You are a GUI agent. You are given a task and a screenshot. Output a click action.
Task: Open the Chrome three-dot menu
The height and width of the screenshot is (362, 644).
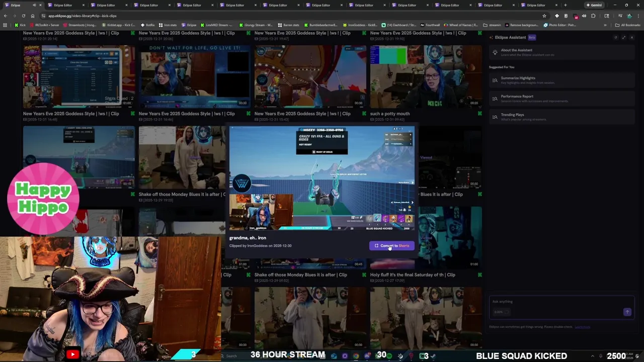tap(638, 16)
